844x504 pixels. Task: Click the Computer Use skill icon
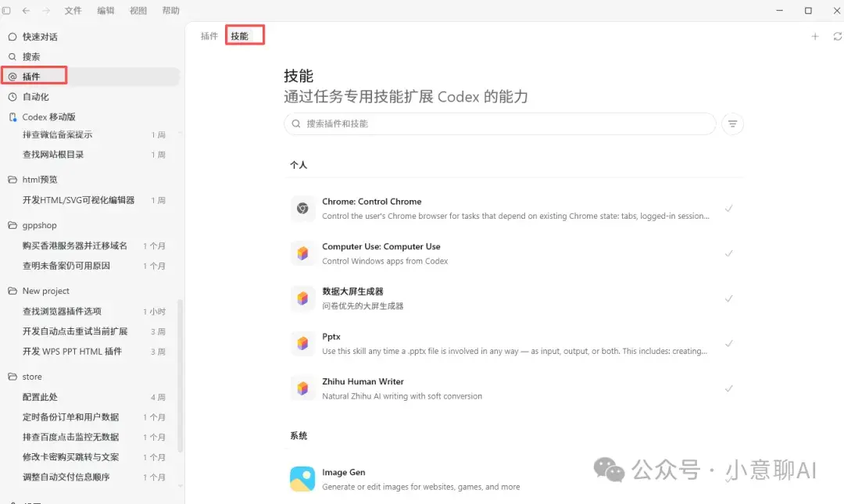(x=302, y=253)
